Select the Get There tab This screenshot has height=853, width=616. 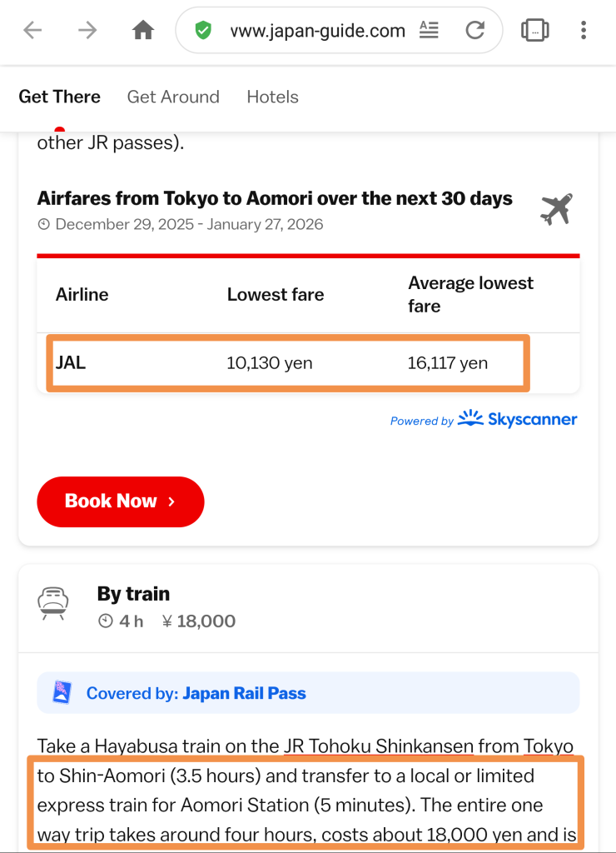click(59, 97)
